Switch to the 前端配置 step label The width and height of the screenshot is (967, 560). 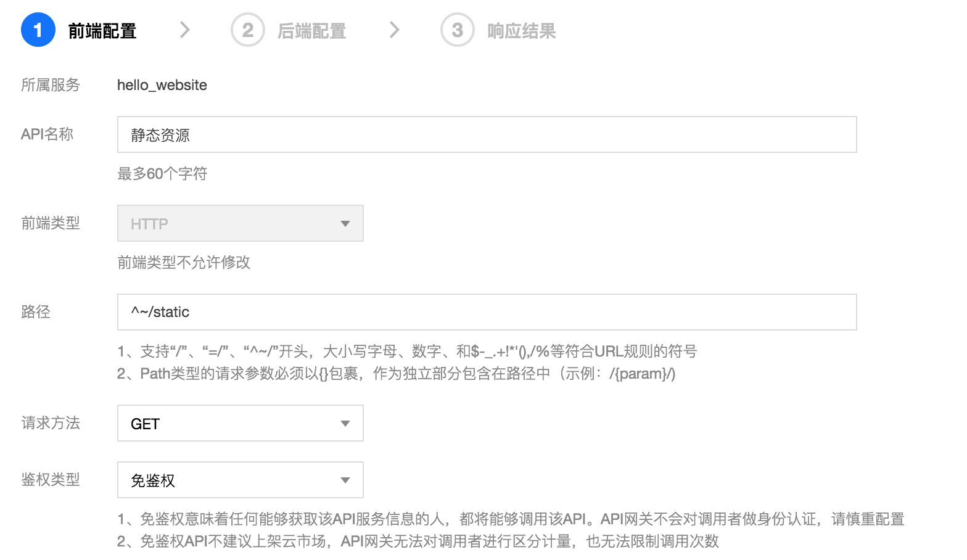click(102, 31)
